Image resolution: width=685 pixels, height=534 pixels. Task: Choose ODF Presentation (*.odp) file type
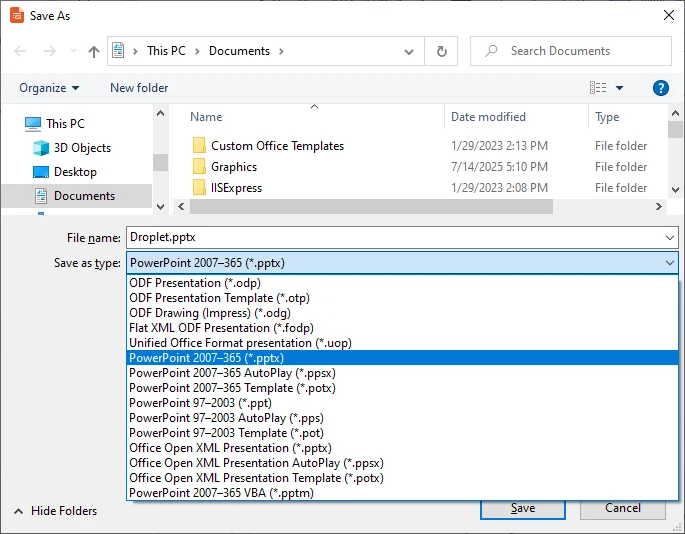(x=189, y=283)
